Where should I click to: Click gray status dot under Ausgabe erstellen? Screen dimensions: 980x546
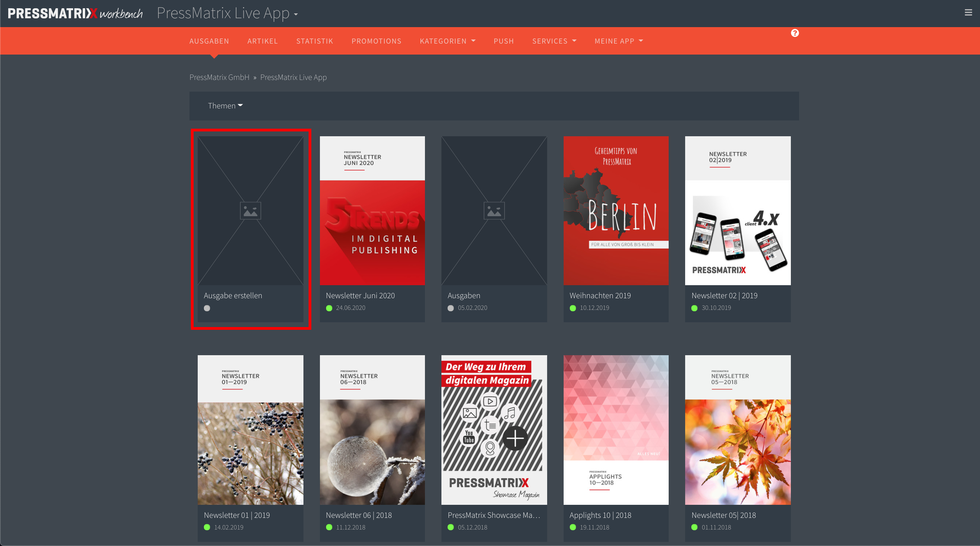tap(207, 308)
